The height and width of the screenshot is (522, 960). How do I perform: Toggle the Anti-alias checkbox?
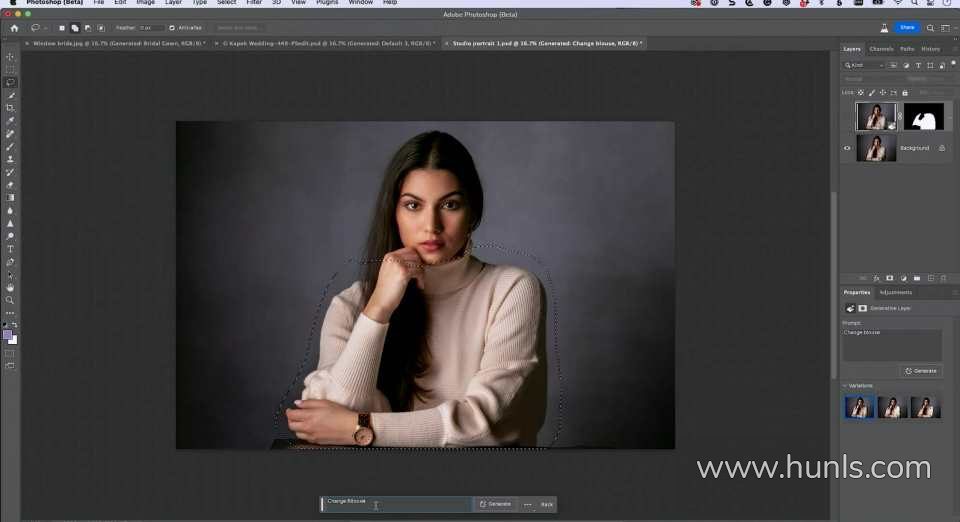(172, 28)
